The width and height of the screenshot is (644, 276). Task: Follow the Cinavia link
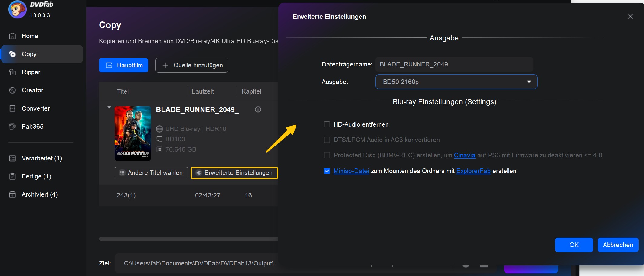[465, 155]
